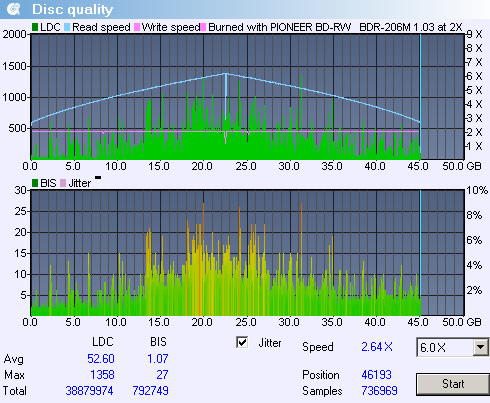Click the Disc quality title text
Viewport: 490px width, 403px height.
coord(73,9)
